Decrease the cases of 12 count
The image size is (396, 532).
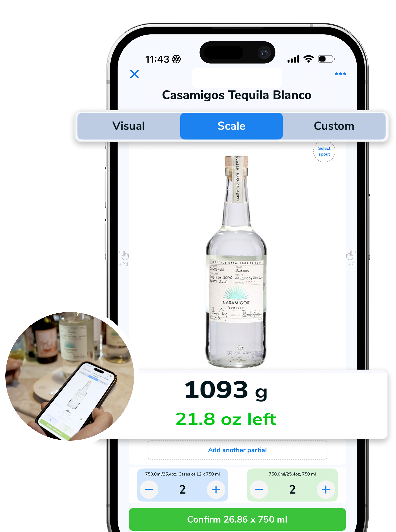pyautogui.click(x=149, y=489)
